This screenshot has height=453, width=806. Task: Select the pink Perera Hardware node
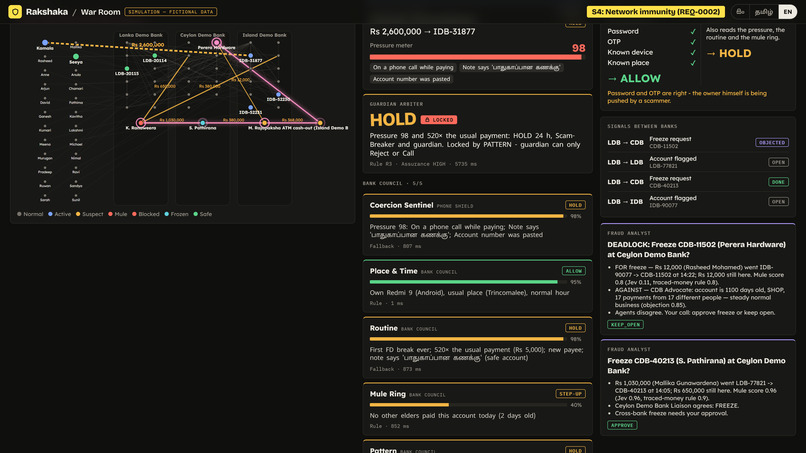tap(216, 42)
